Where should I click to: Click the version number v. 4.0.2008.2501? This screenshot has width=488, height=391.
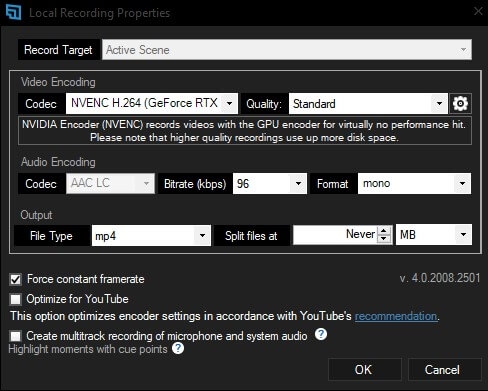tap(440, 278)
